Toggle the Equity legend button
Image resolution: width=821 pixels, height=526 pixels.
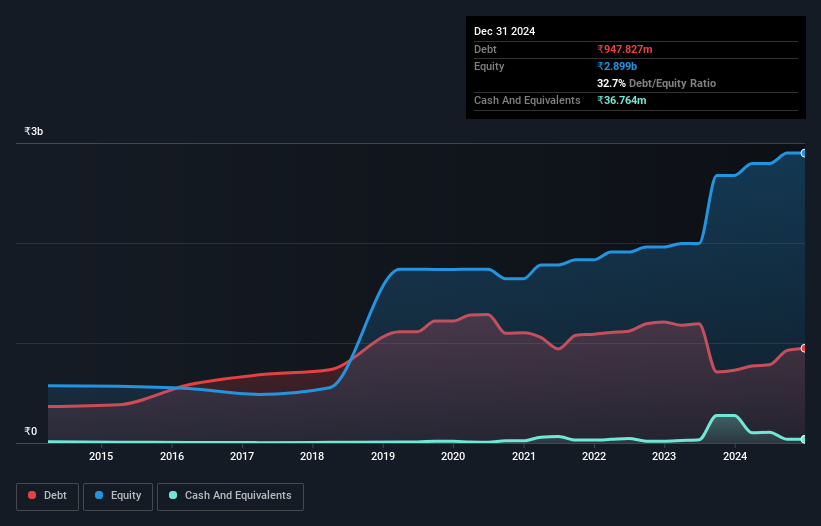tap(118, 496)
